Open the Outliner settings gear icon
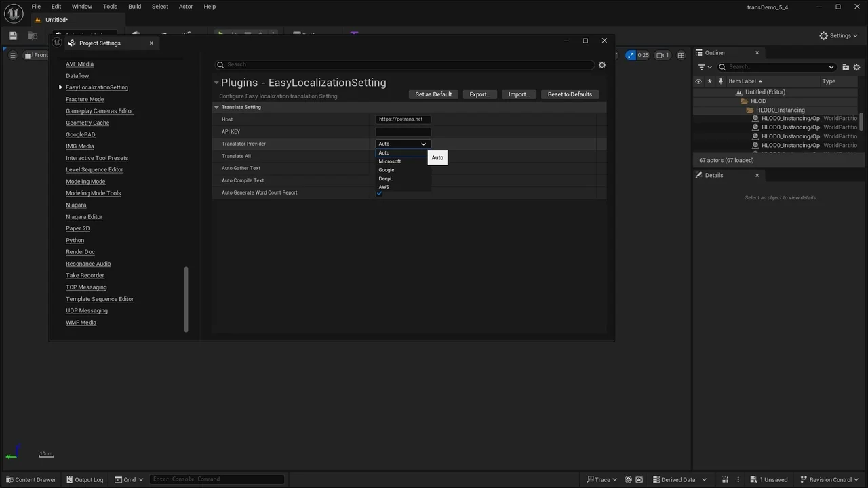868x488 pixels. 857,67
